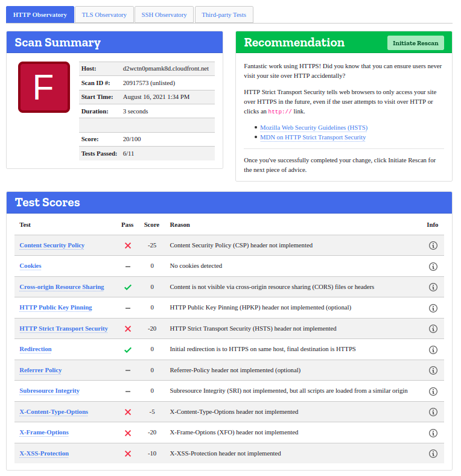Open the Cookies test link

(x=30, y=266)
